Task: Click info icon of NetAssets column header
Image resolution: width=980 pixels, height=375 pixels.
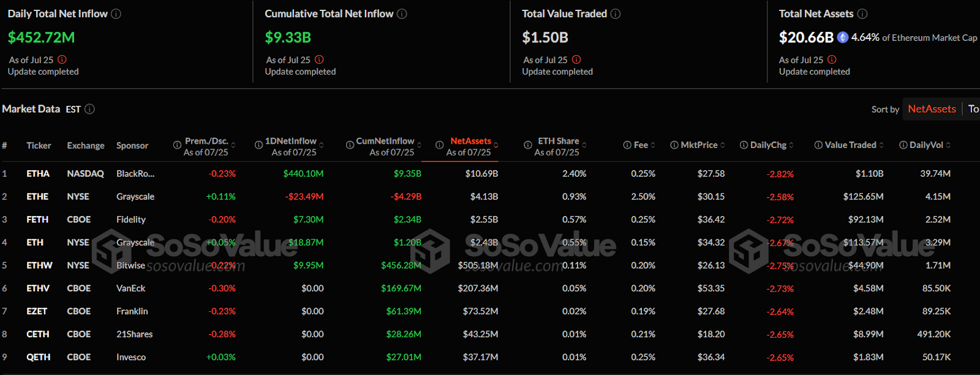Action: (439, 145)
